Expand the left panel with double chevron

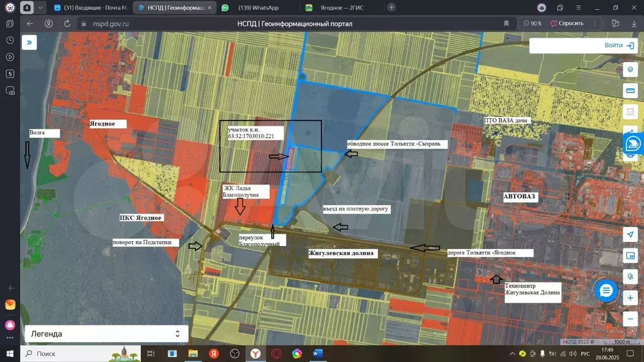(x=30, y=42)
